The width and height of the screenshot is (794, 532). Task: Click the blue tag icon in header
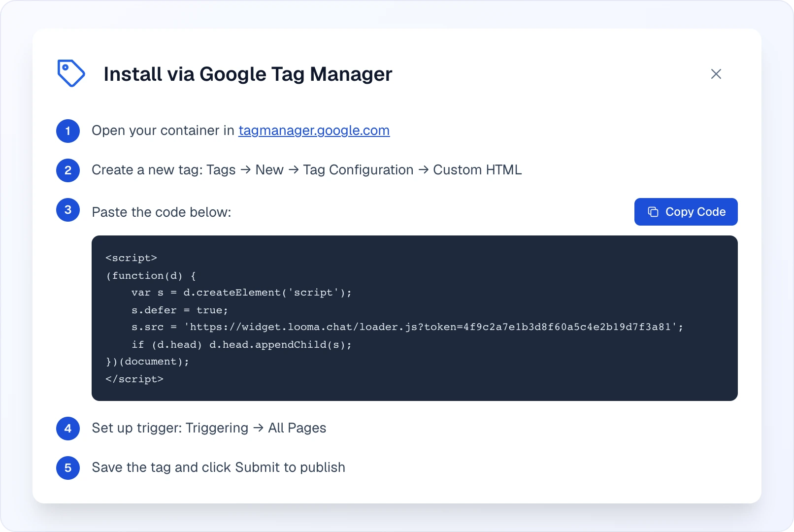(x=71, y=73)
